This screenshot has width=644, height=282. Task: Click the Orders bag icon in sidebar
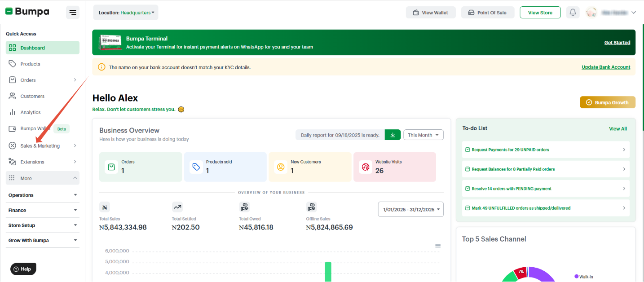click(13, 80)
